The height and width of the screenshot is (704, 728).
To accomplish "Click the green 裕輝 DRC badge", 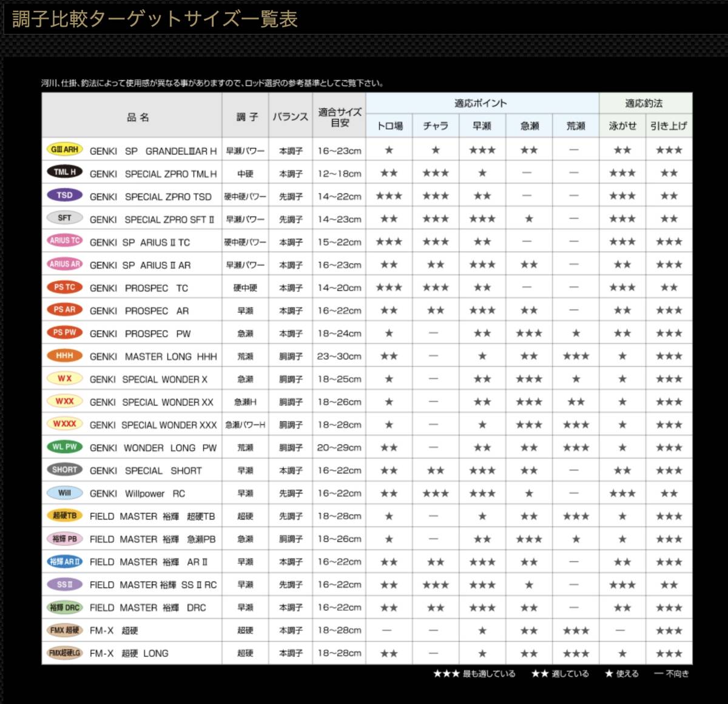I will click(65, 607).
